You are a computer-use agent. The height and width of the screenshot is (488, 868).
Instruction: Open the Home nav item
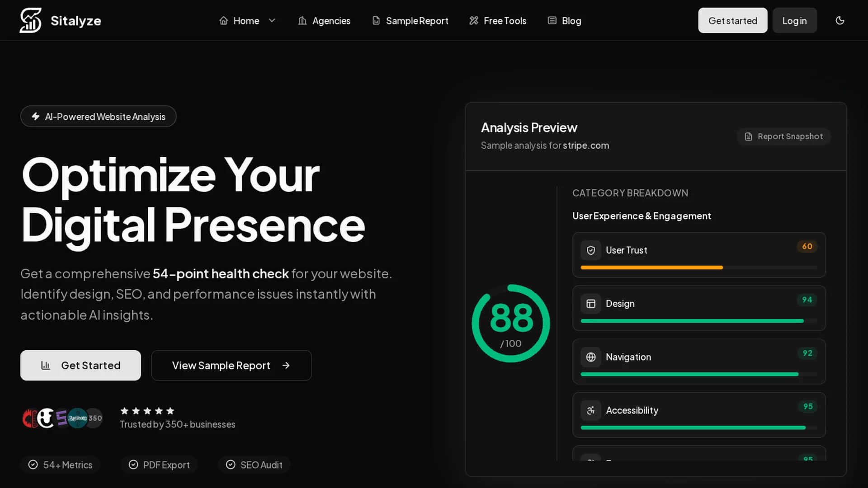246,20
